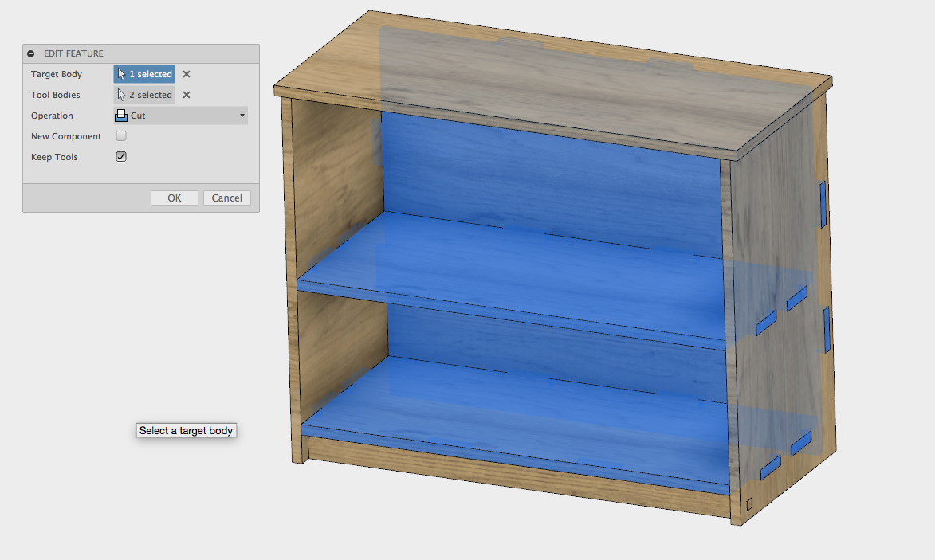The image size is (935, 560).
Task: Confirm the feature edit with OK
Action: coord(174,198)
